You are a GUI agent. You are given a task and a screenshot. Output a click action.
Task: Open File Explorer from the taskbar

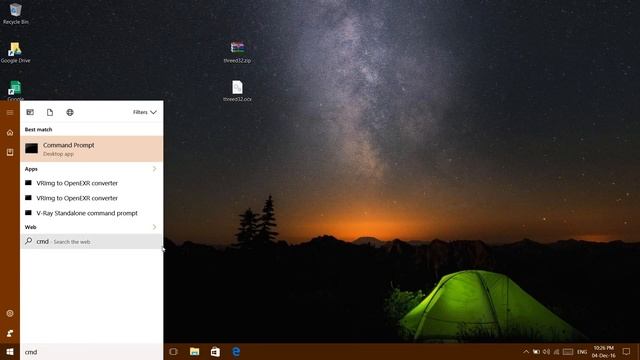(194, 352)
